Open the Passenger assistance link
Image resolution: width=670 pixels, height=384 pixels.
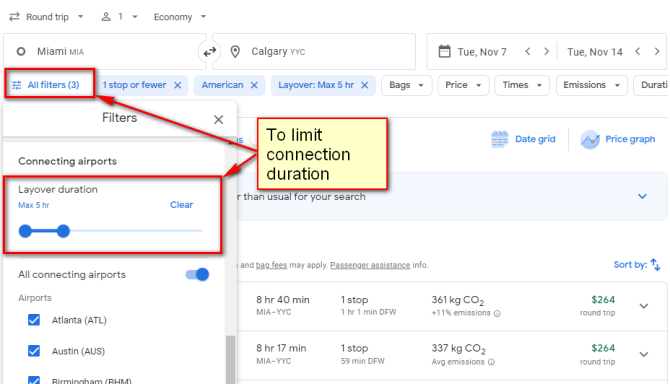(370, 265)
